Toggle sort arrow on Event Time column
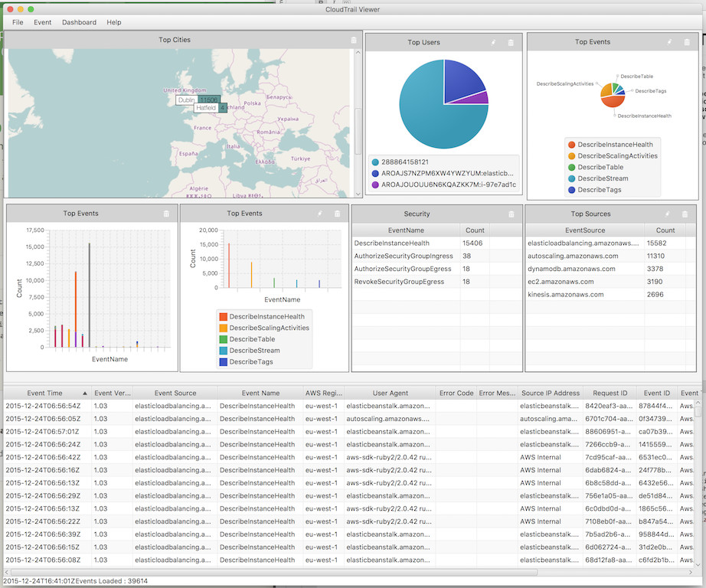706x588 pixels. [x=85, y=393]
